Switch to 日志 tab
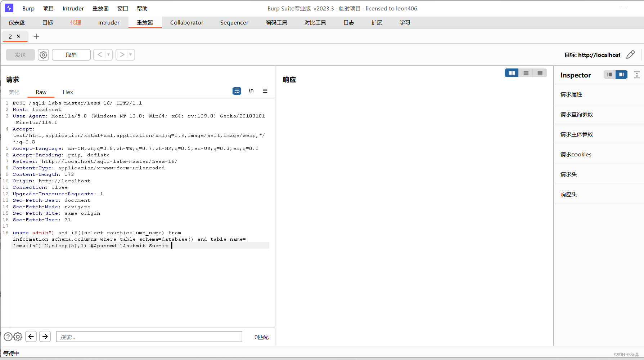Screen dimensions: 644x360 (349, 22)
